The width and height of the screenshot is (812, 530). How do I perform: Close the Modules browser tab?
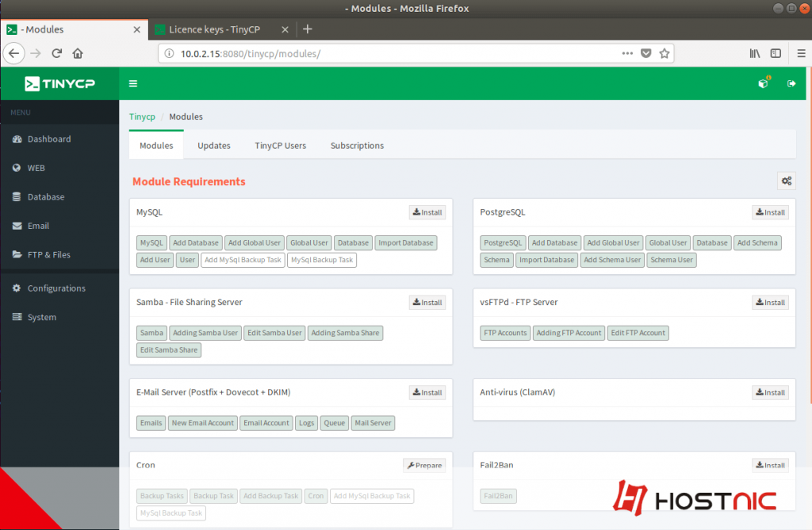136,30
